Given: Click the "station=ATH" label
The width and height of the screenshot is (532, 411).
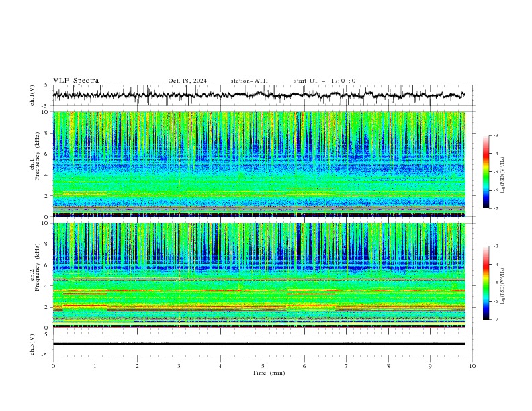Looking at the screenshot, I should (249, 81).
